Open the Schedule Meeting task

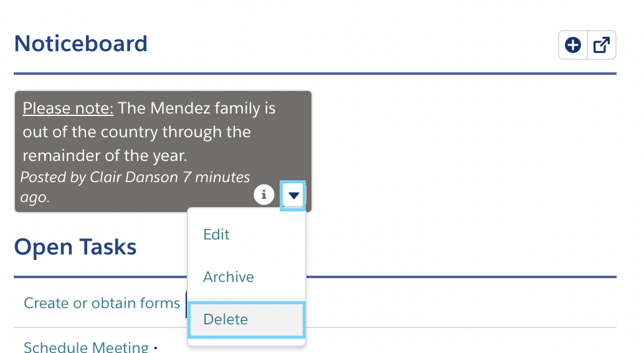click(x=86, y=347)
